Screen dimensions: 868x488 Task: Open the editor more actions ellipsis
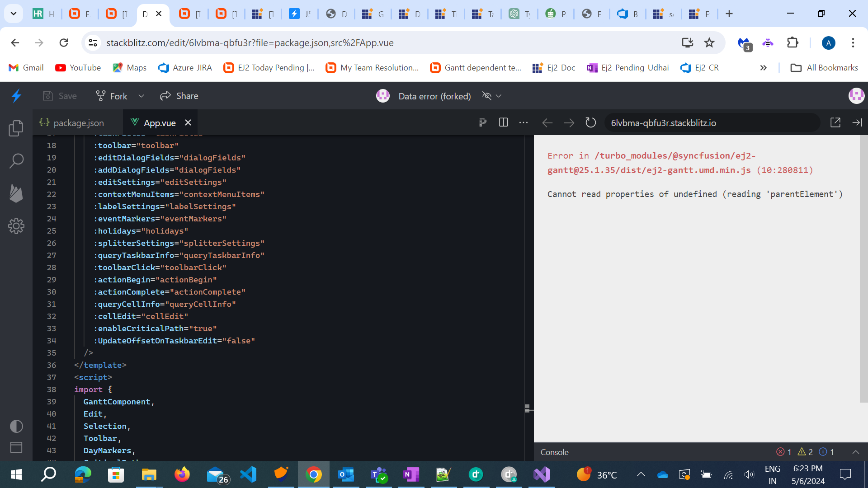point(524,122)
